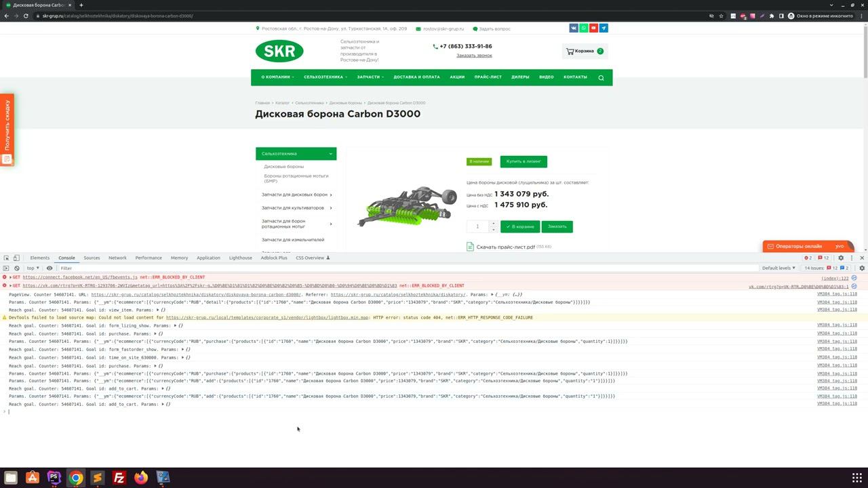Open the VK social icon in header
This screenshot has height=488, width=868.
click(574, 28)
